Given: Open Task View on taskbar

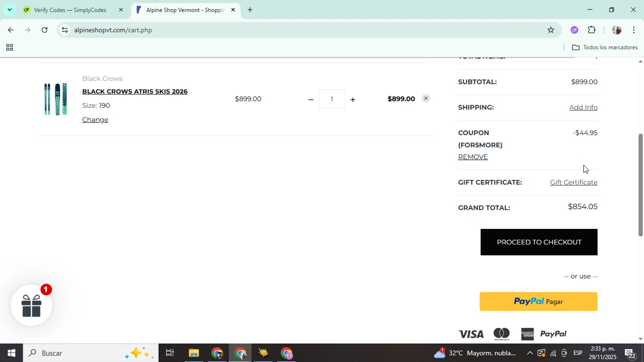Looking at the screenshot, I should coord(170,353).
